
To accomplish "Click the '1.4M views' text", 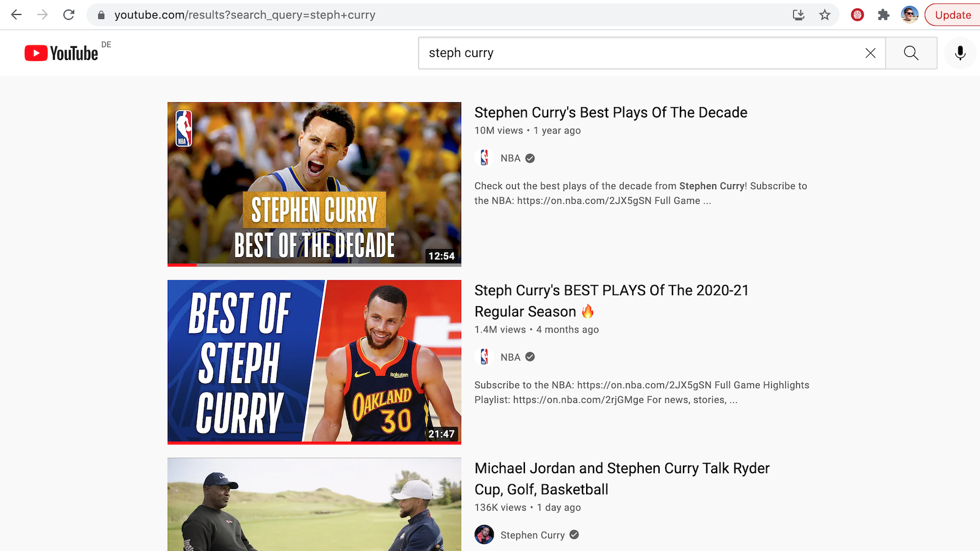I will click(500, 329).
